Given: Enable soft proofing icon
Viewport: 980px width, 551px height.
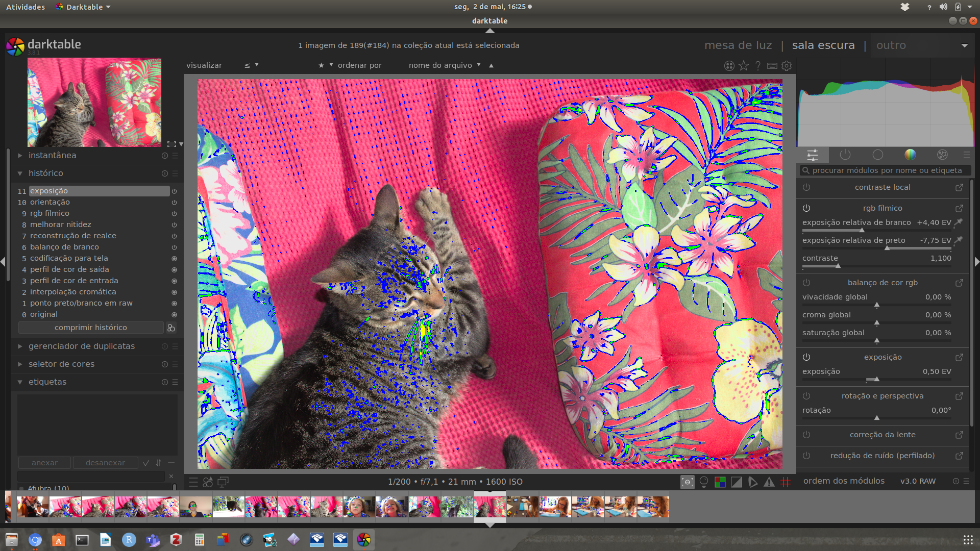Looking at the screenshot, I should [x=752, y=482].
